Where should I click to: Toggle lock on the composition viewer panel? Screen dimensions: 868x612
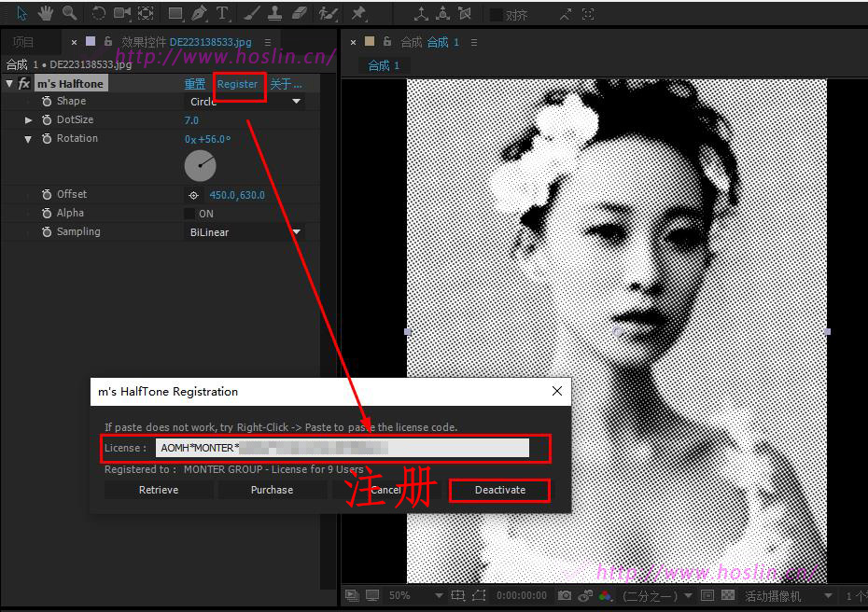[x=387, y=41]
